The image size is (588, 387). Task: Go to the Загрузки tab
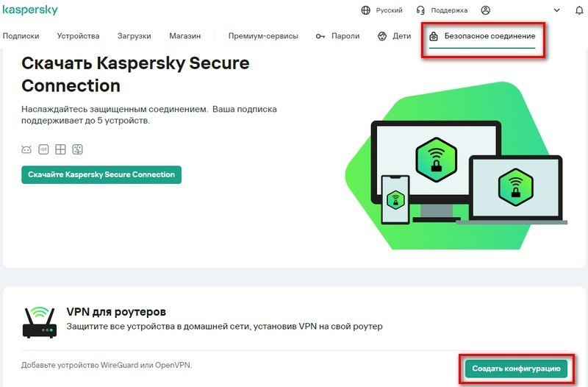tap(134, 35)
